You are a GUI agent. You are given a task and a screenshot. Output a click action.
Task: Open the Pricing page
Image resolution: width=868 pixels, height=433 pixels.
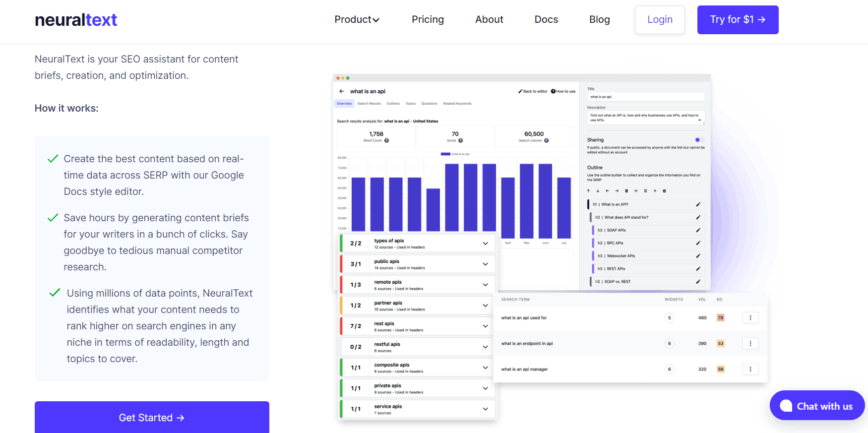pyautogui.click(x=428, y=19)
